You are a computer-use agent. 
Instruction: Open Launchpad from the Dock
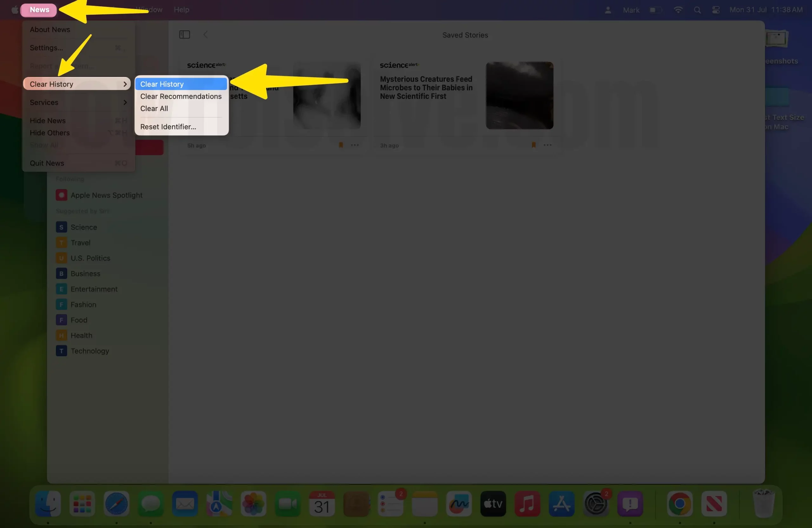click(82, 504)
